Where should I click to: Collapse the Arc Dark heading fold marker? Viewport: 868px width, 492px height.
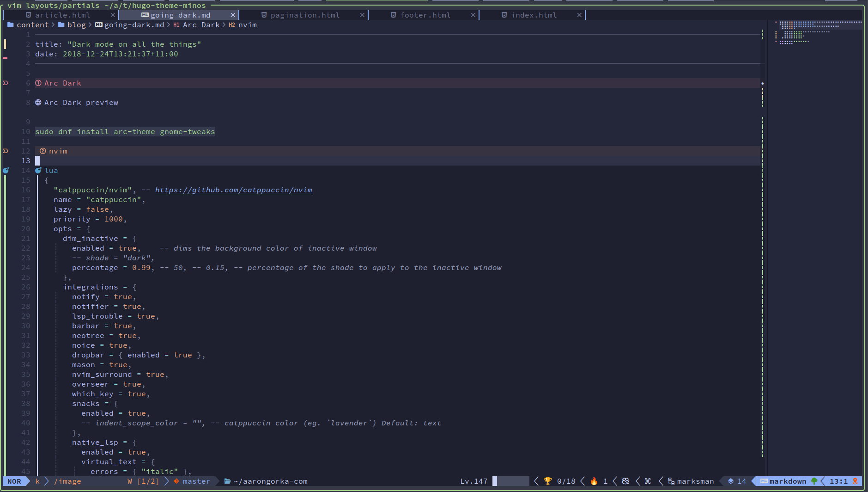pos(6,83)
